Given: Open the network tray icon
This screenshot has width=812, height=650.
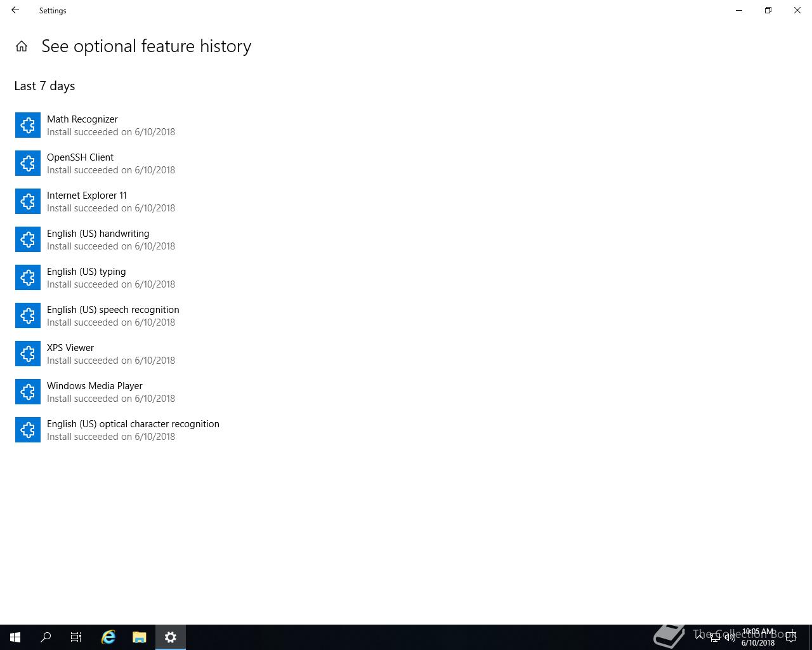Looking at the screenshot, I should tap(715, 637).
